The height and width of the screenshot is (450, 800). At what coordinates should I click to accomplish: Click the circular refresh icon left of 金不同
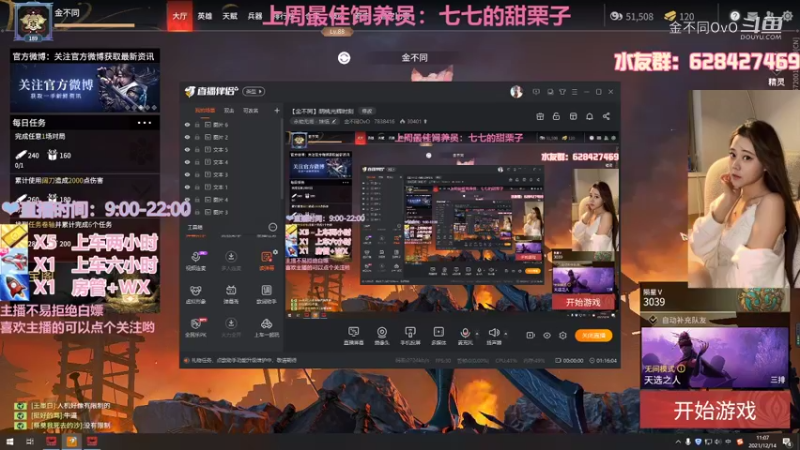click(344, 58)
